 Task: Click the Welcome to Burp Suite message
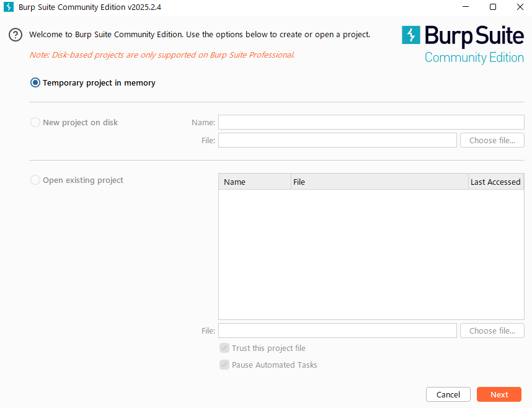[200, 35]
